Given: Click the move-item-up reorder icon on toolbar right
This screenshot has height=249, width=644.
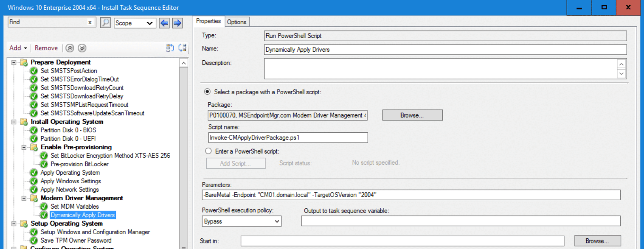Looking at the screenshot, I should click(x=170, y=48).
